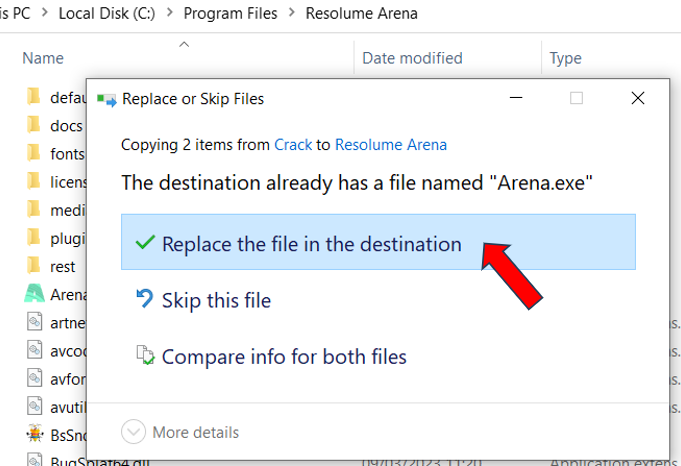Viewport: 681px width, 466px height.
Task: Select the licenses folder icon
Action: (34, 182)
